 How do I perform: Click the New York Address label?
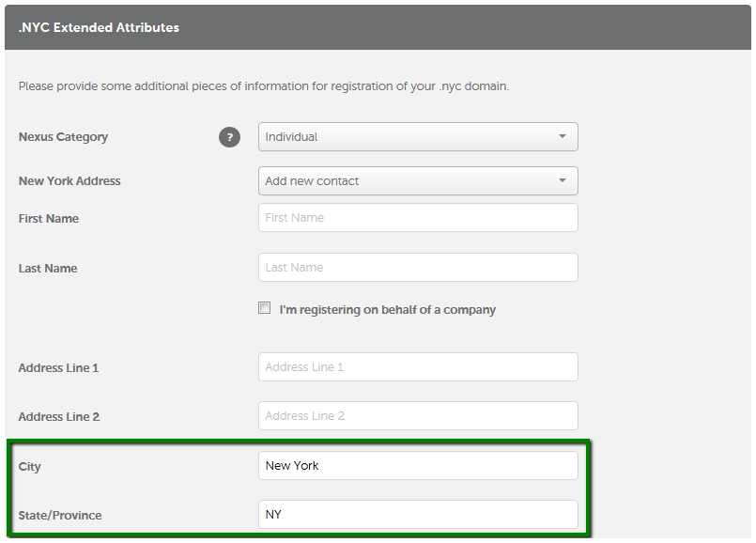click(x=69, y=180)
